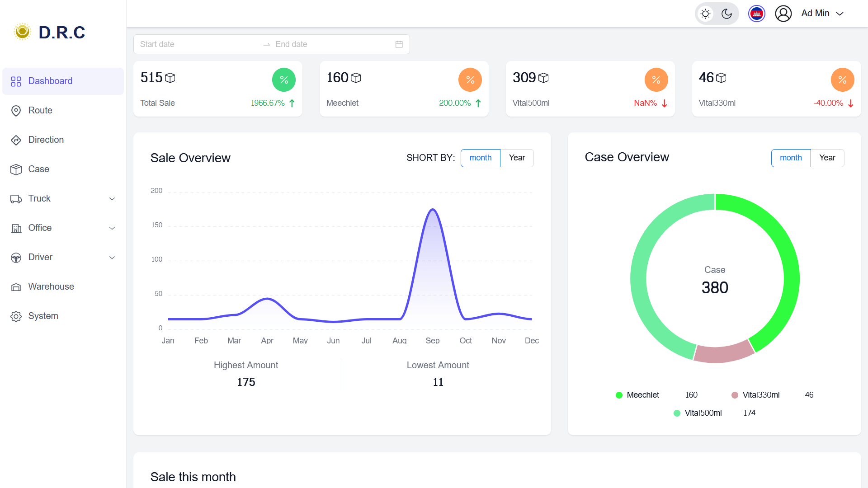Open the Warehouse page from the sidebar
This screenshot has height=488, width=868.
click(x=51, y=286)
